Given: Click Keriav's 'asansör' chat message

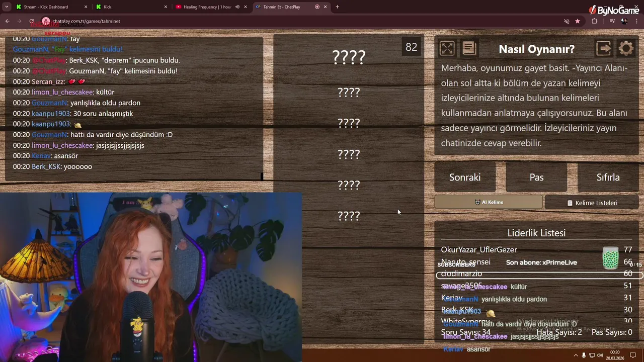Looking at the screenshot, I should click(x=45, y=156).
